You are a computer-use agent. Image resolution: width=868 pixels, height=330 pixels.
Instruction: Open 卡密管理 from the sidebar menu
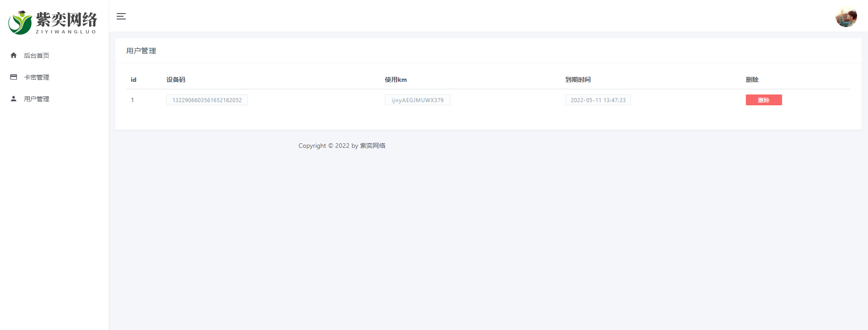click(x=37, y=77)
